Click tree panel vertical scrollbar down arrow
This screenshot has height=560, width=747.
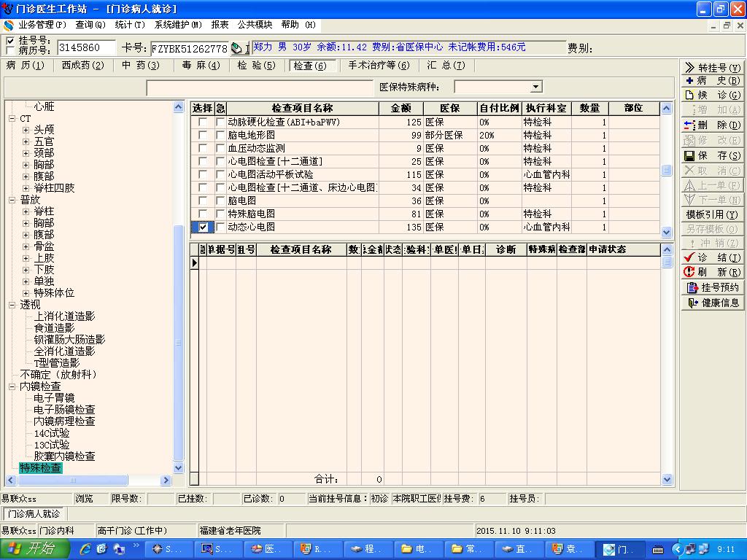pos(179,467)
